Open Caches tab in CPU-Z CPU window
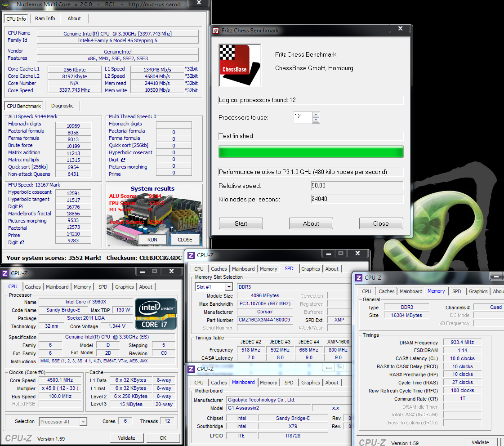This screenshot has height=446, width=504. coord(33,287)
